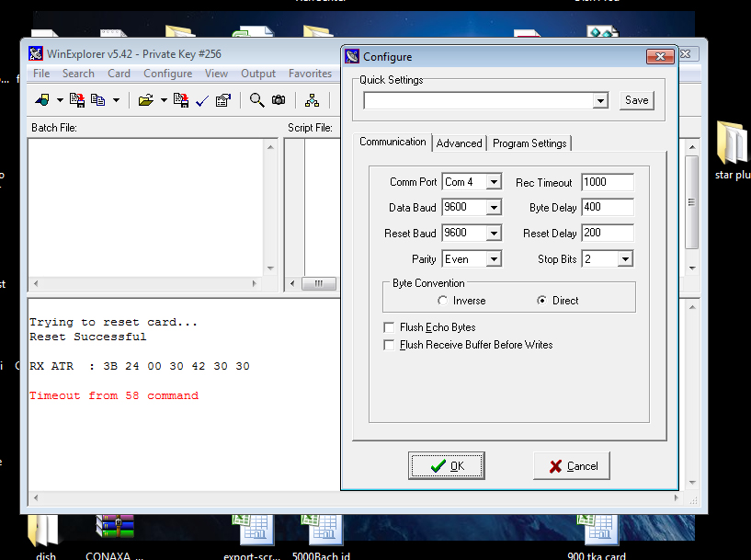Open the Favorites menu
751x560 pixels.
click(310, 74)
